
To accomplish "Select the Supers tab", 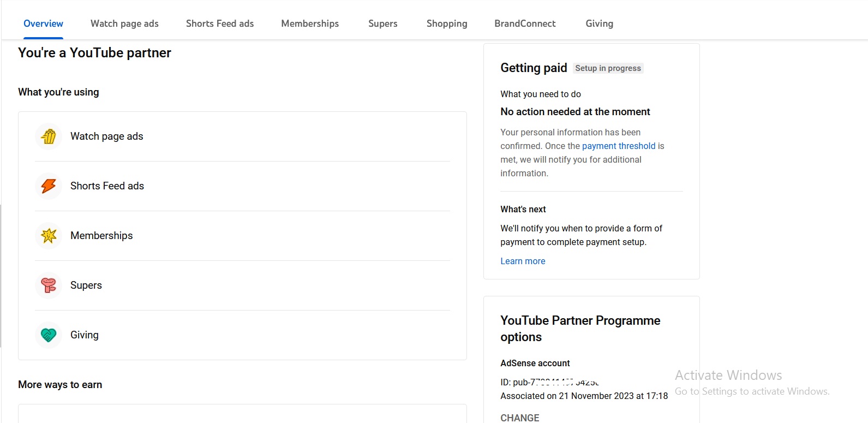I will click(x=382, y=23).
